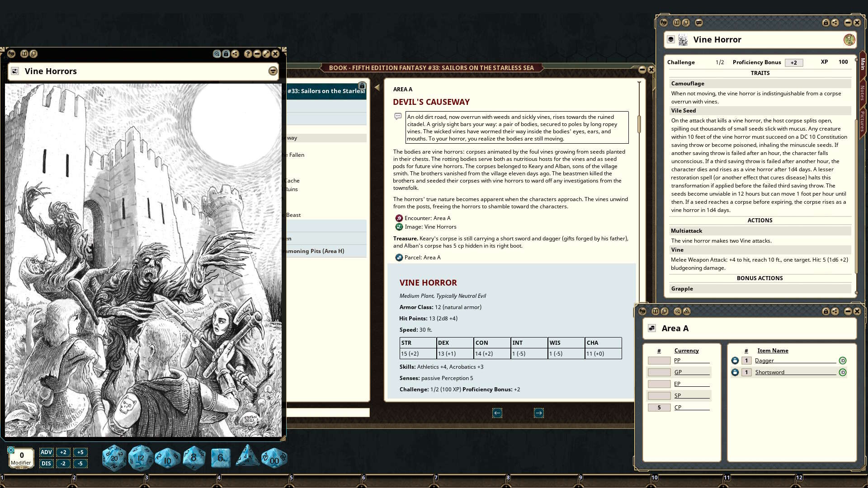Open the Shortsword item link icon

[x=735, y=372]
